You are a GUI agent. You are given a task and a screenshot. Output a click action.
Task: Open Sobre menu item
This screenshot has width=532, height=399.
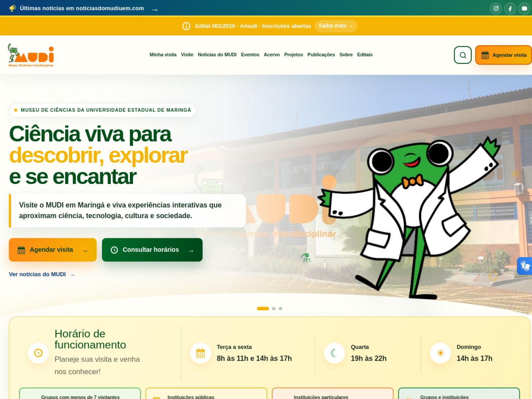point(346,55)
